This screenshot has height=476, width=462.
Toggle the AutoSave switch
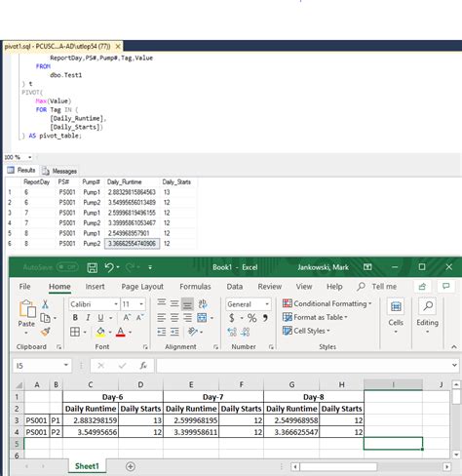coord(67,267)
